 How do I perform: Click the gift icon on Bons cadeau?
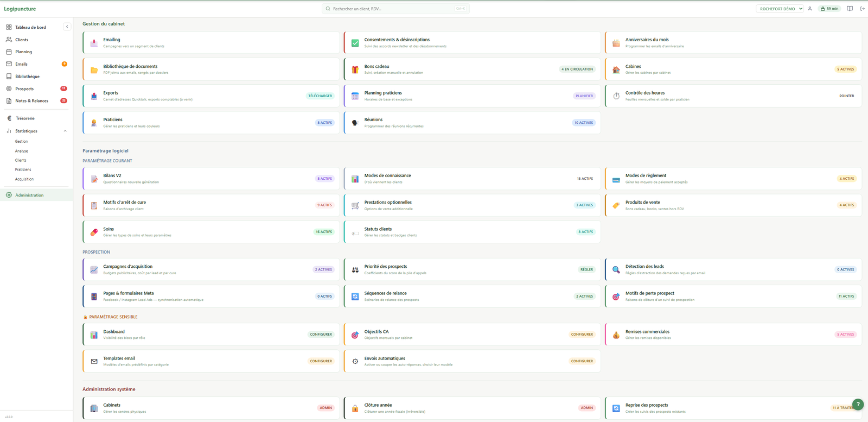tap(355, 70)
